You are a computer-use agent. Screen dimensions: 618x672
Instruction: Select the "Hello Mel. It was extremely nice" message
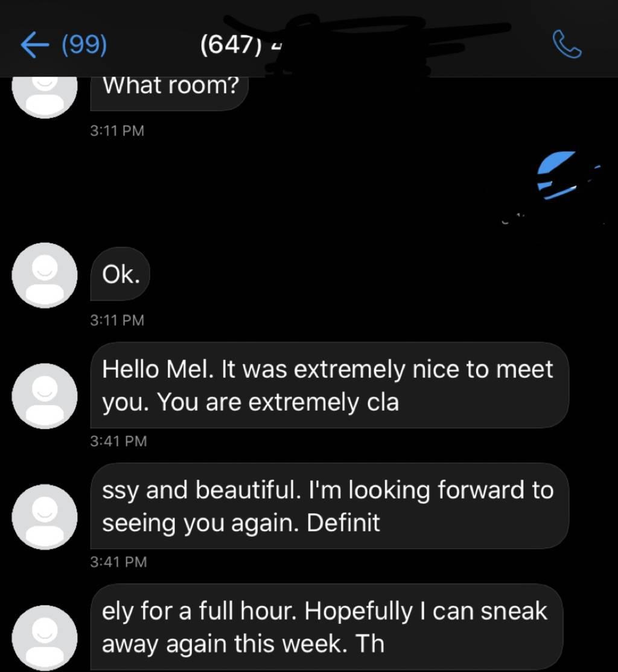328,385
